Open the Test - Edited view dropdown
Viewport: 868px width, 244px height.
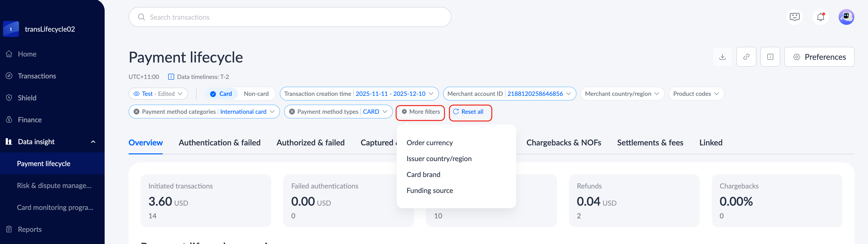click(158, 94)
